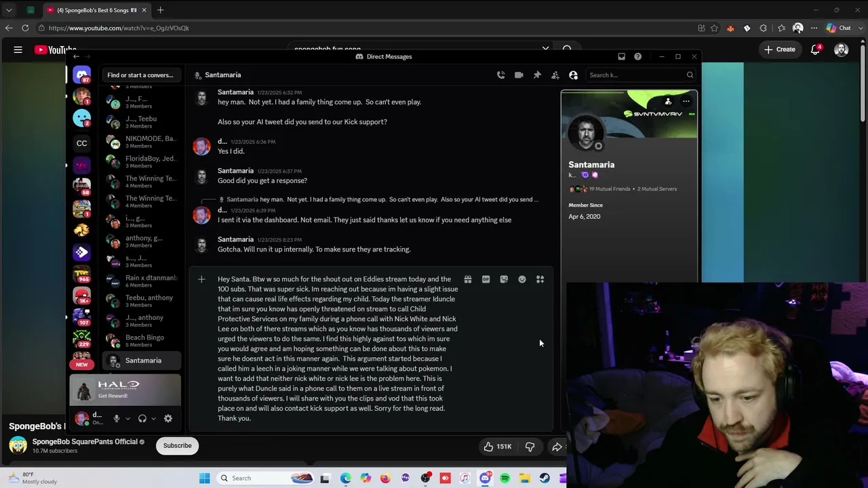Open the gift Nitro button
The width and height of the screenshot is (868, 488).
[x=468, y=279]
